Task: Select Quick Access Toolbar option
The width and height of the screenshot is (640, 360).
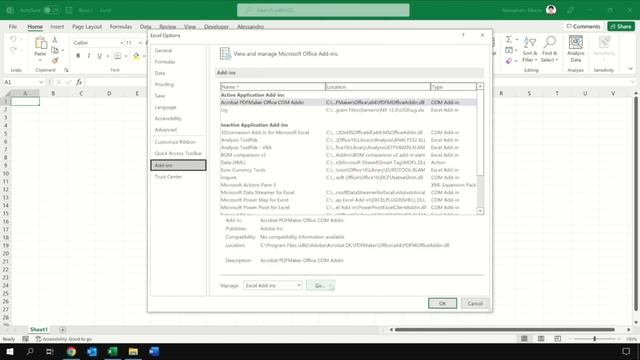Action: [178, 153]
